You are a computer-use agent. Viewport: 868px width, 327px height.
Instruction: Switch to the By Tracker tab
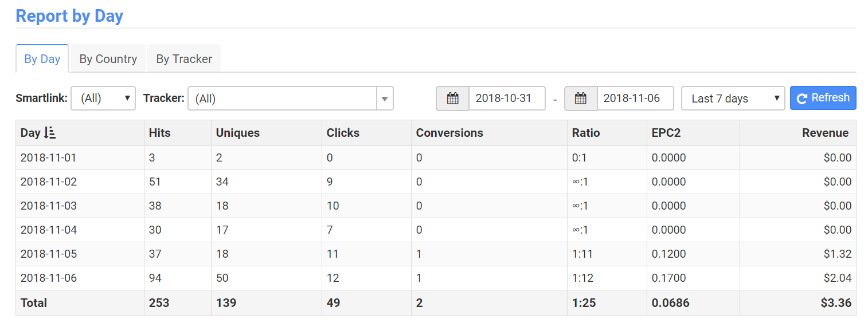tap(184, 59)
